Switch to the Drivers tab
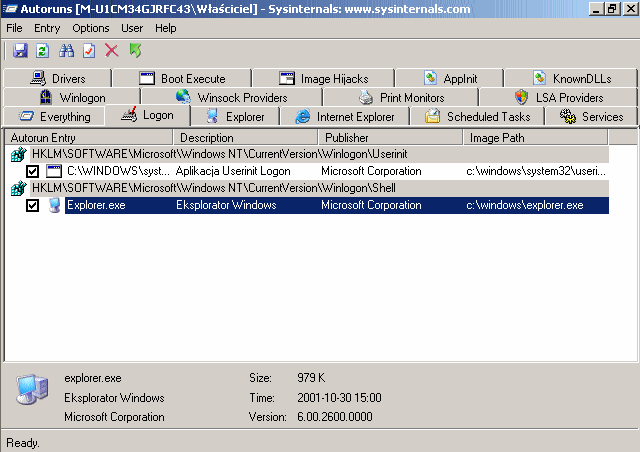 (58, 78)
